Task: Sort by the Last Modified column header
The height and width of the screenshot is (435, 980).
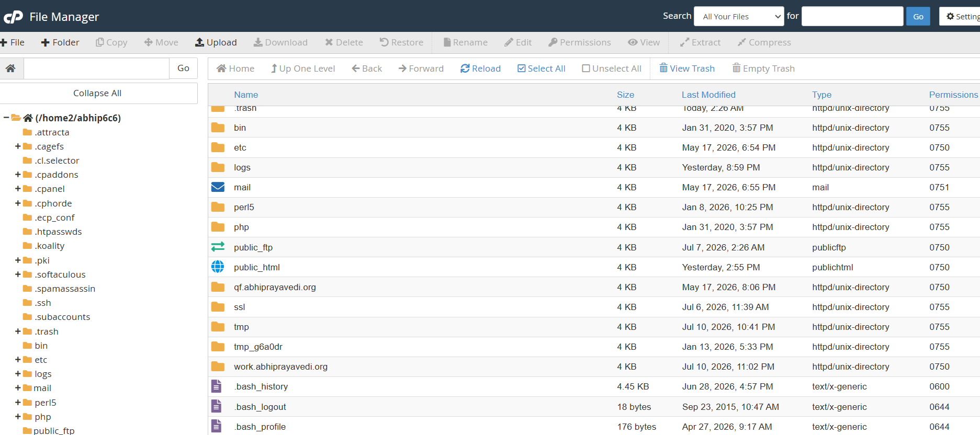Action: (x=708, y=95)
